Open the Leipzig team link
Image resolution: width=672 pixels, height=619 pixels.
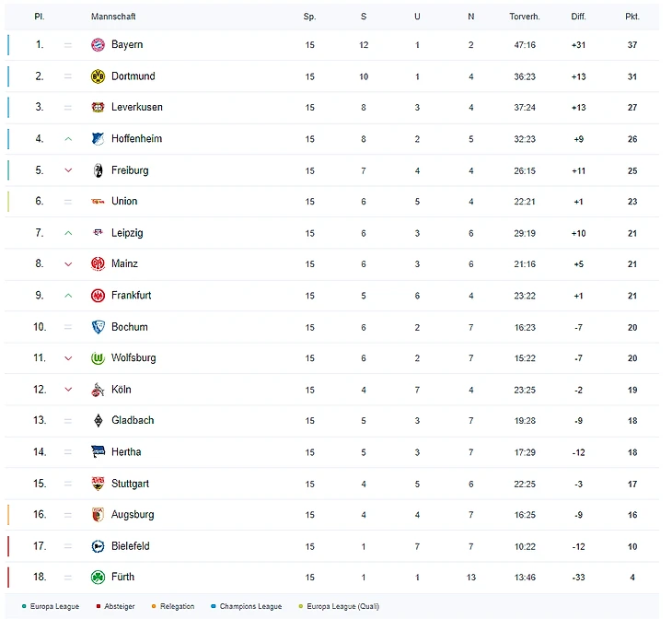pyautogui.click(x=127, y=233)
